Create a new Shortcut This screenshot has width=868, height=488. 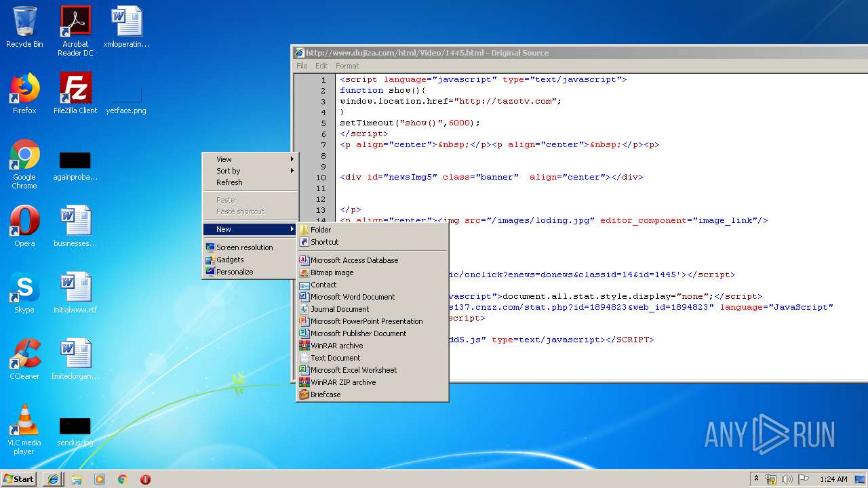[372, 242]
